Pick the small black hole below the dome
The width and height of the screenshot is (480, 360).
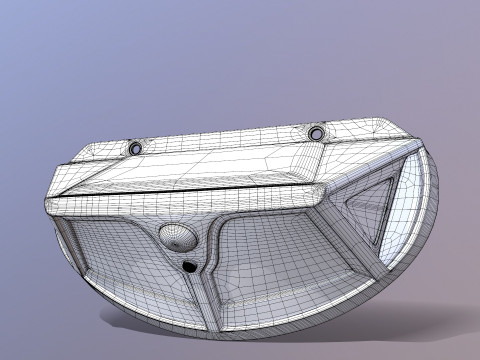click(x=189, y=266)
